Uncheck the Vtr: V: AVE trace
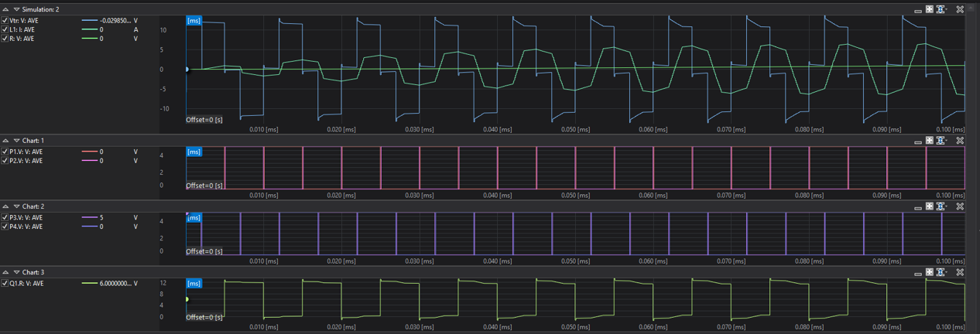This screenshot has height=334, width=980. click(5, 21)
